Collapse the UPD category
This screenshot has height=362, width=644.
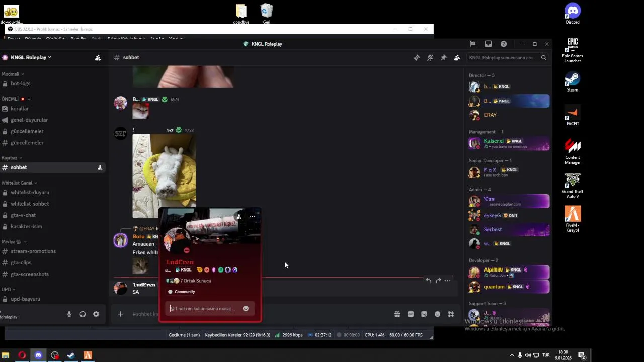(8, 290)
